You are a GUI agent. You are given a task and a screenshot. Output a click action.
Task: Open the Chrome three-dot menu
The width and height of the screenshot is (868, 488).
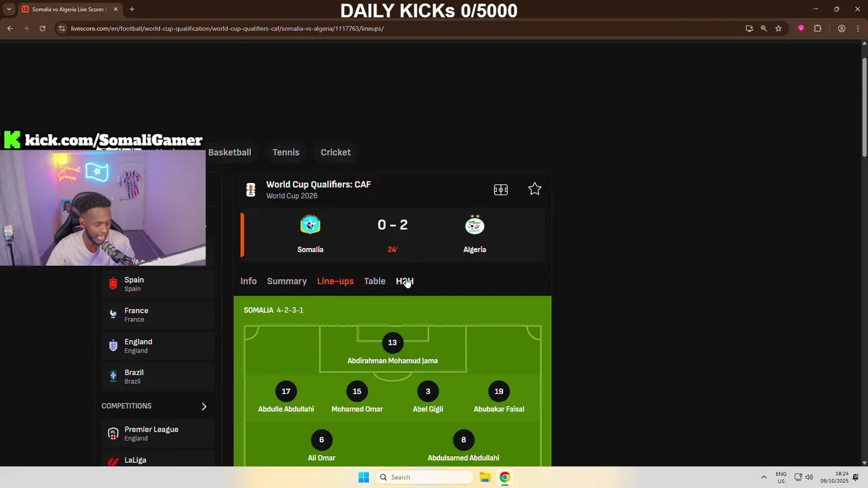(858, 28)
